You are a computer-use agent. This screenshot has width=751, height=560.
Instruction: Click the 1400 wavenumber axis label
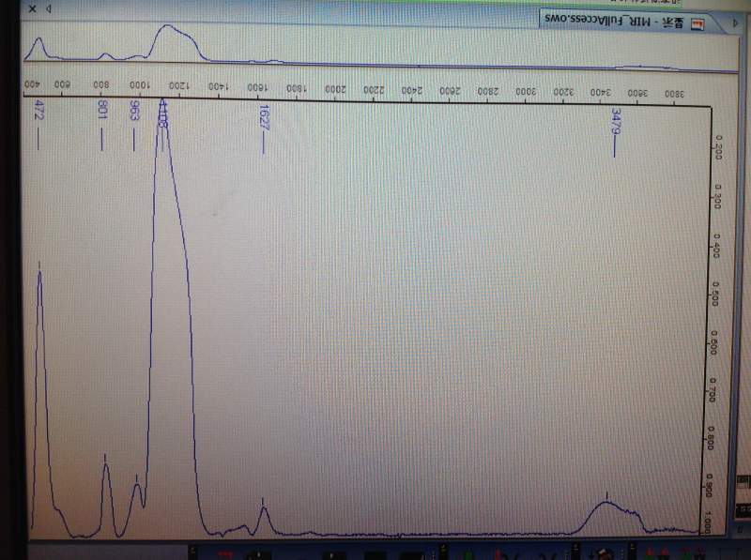click(219, 87)
